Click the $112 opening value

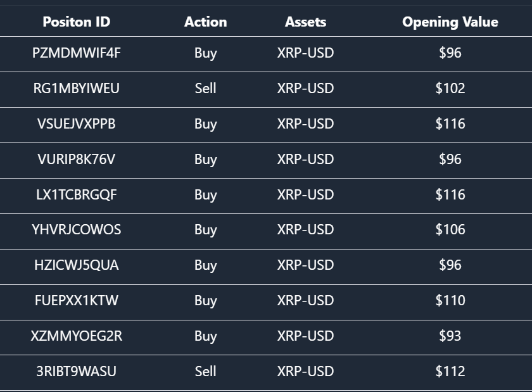(x=450, y=372)
